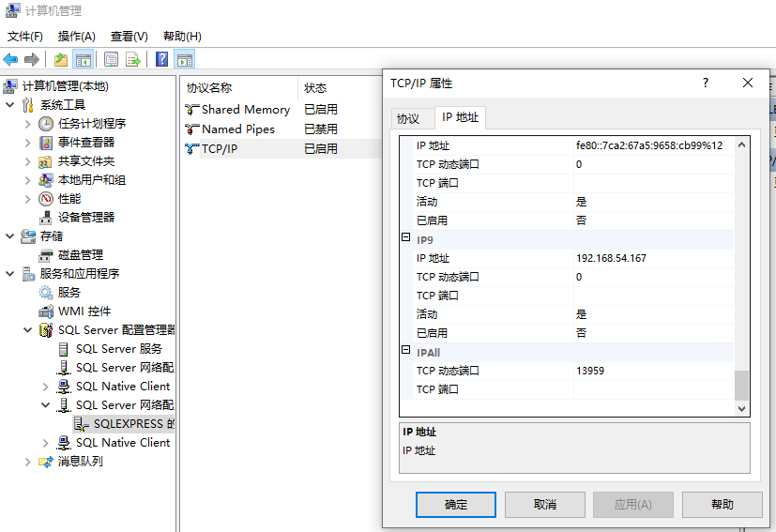Collapse the SQL Server Configuration Manager node
This screenshot has width=776, height=532.
point(28,330)
